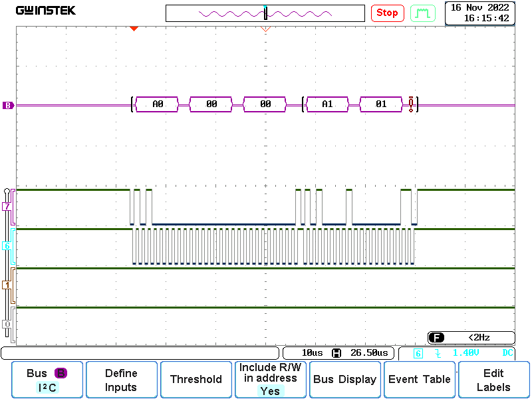Image resolution: width=532 pixels, height=399 pixels.
Task: Open the Event Table
Action: click(419, 380)
